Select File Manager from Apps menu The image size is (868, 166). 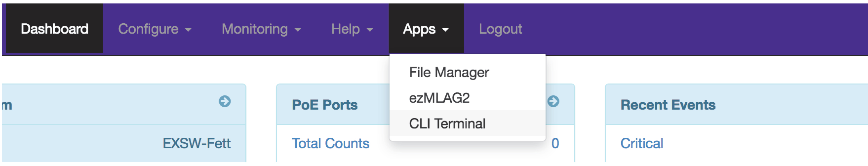point(467,72)
